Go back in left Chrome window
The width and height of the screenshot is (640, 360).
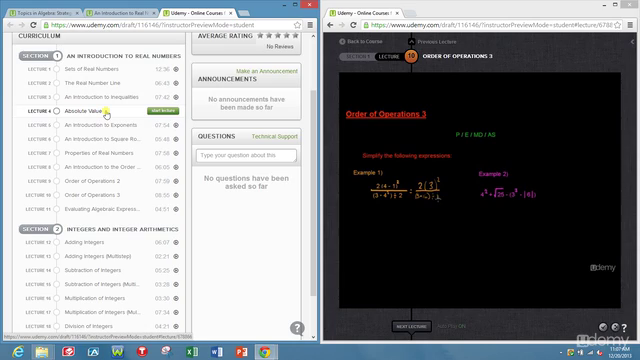(10, 25)
